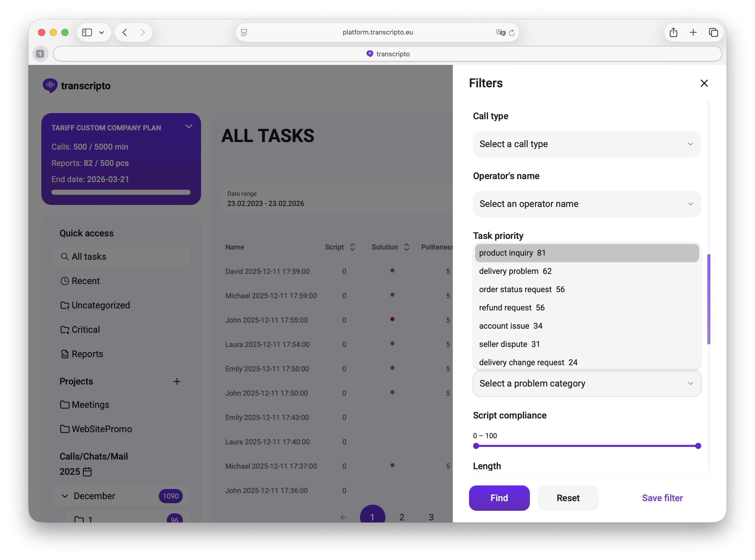This screenshot has width=755, height=560.
Task: Go back with browser back arrow
Action: coord(125,32)
